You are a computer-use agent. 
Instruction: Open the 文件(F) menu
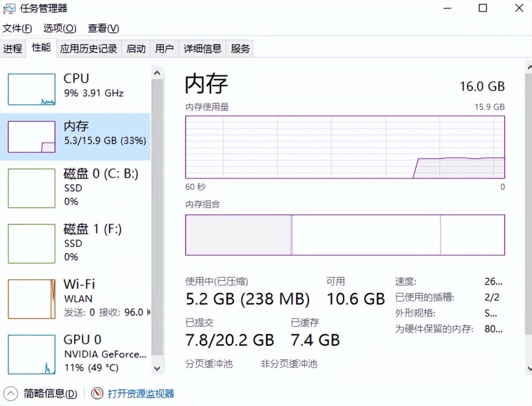click(x=17, y=28)
